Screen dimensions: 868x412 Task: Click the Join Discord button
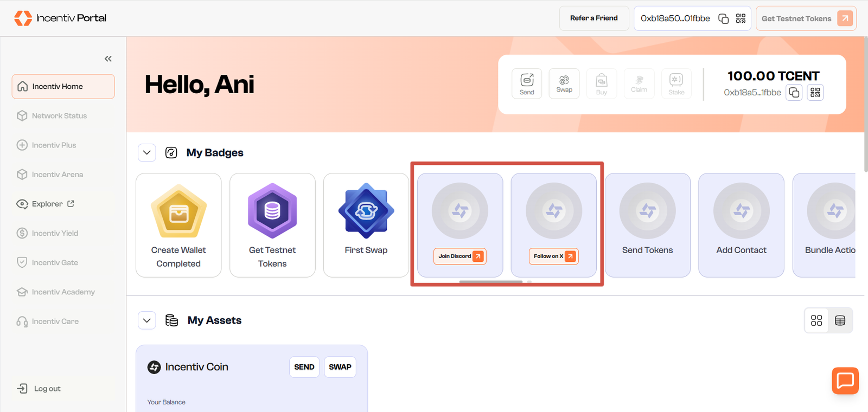tap(459, 256)
